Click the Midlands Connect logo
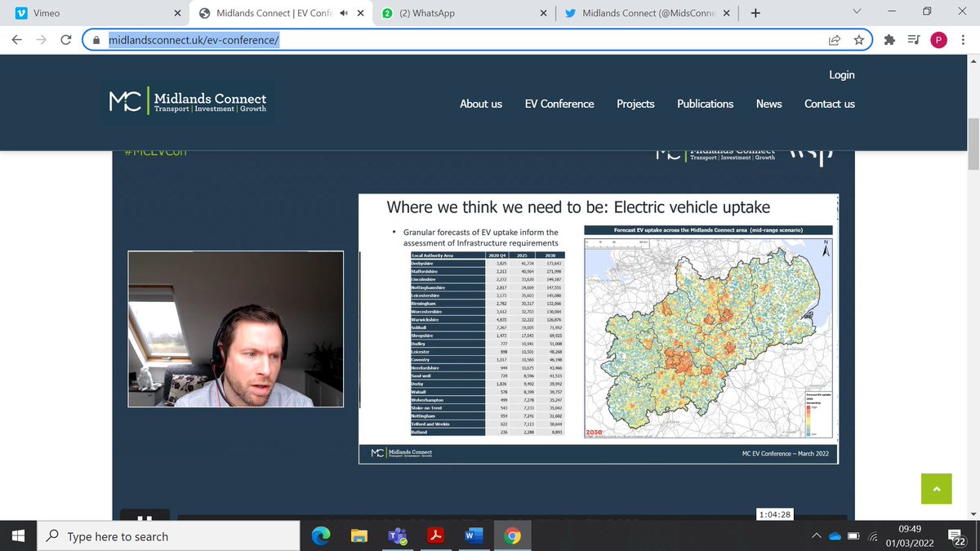The image size is (980, 551). point(189,101)
